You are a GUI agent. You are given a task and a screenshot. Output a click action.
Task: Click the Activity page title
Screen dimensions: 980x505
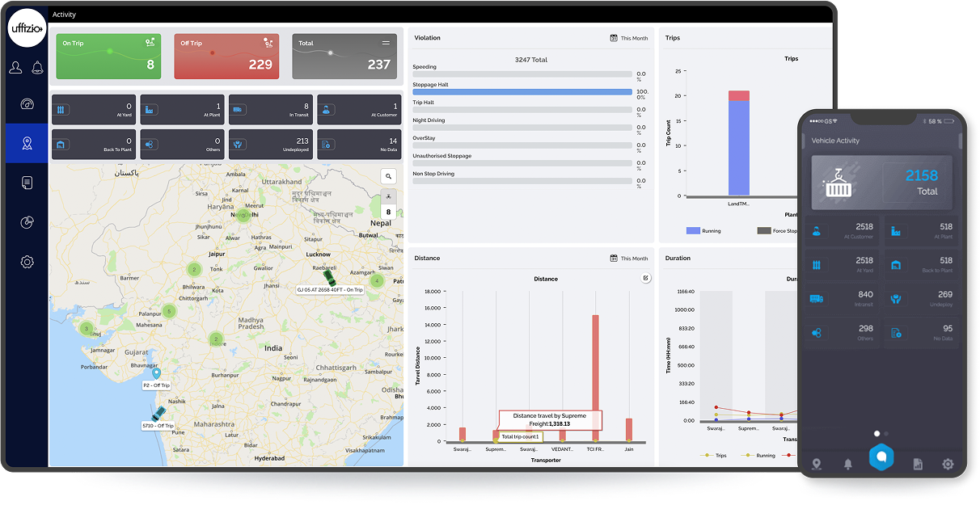(64, 15)
